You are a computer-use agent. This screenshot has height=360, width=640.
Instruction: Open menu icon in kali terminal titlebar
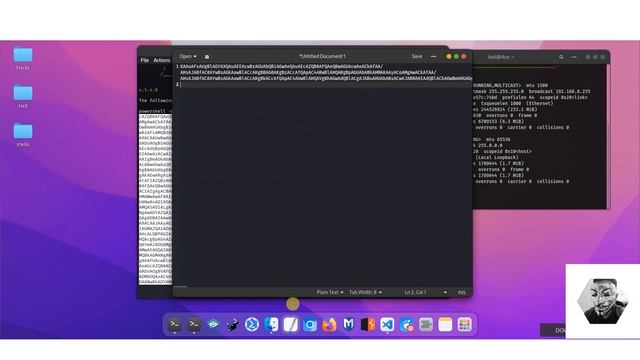(574, 57)
